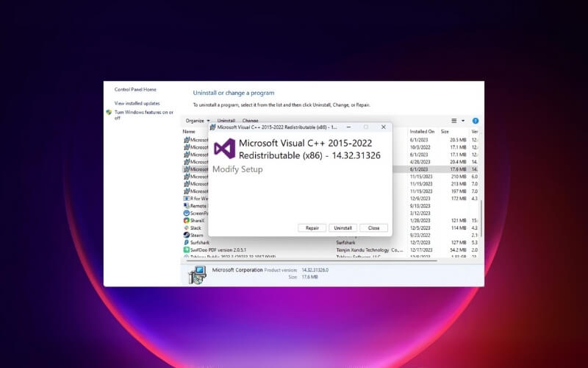The height and width of the screenshot is (368, 588).
Task: Click the horizontal scrollbar below program list
Action: 311,261
